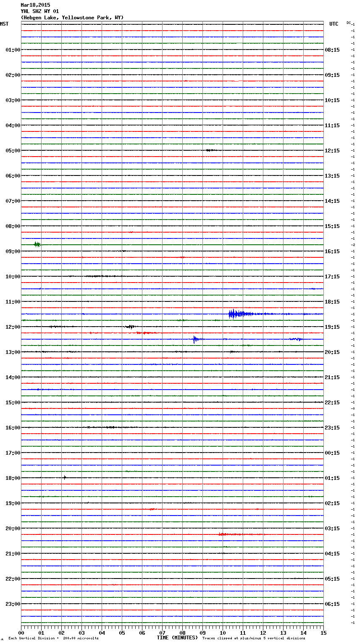Click the -2 DC offset value
Screen dimensions: 357x644
pyautogui.click(x=353, y=245)
